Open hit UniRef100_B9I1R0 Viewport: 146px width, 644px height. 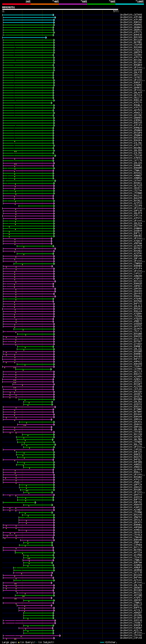click(131, 63)
